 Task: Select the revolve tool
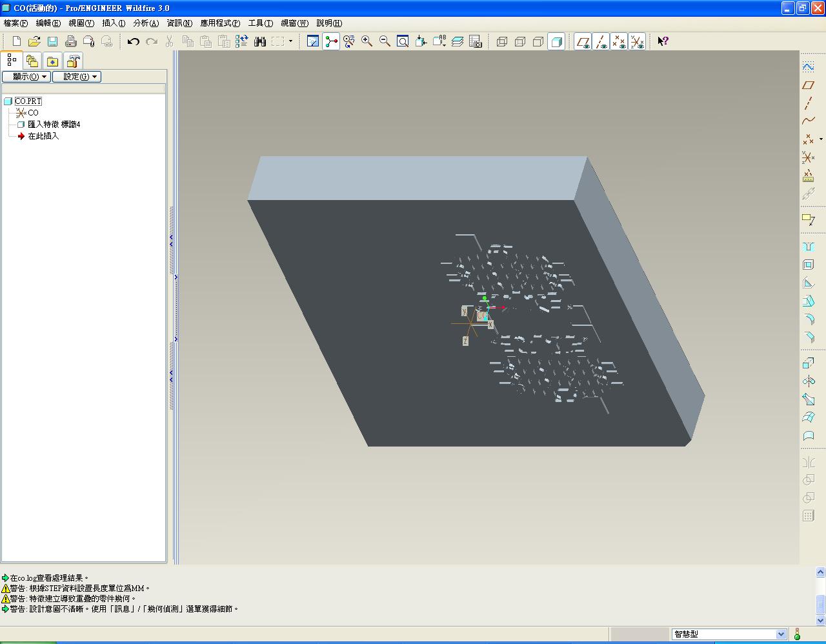(808, 381)
